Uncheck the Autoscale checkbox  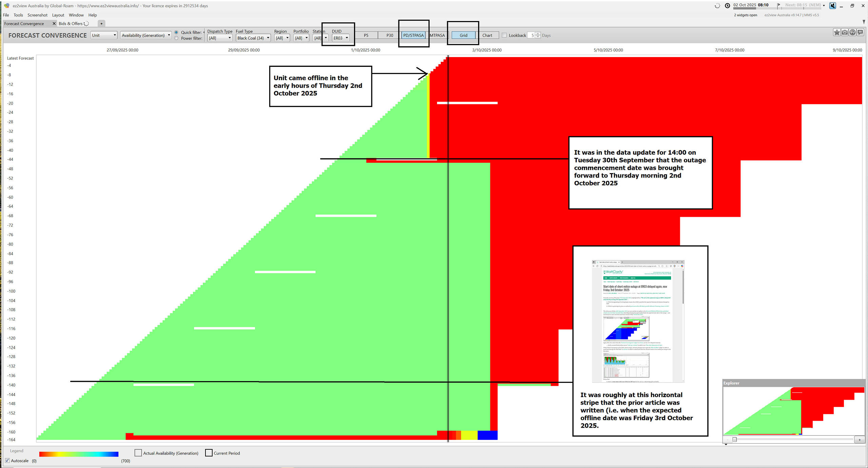coord(7,461)
